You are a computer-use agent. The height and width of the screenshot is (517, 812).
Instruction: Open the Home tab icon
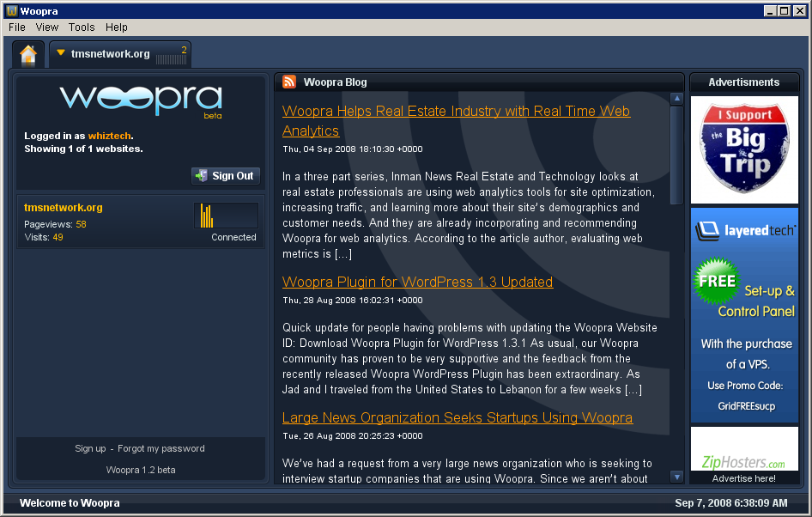(x=28, y=54)
